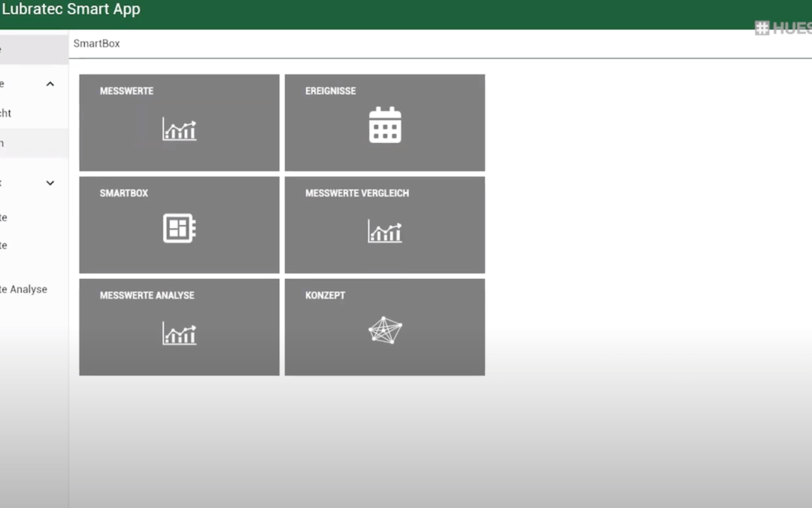Open the calendar icon in the EREIGNISSE tile
The height and width of the screenshot is (508, 812).
(x=385, y=125)
